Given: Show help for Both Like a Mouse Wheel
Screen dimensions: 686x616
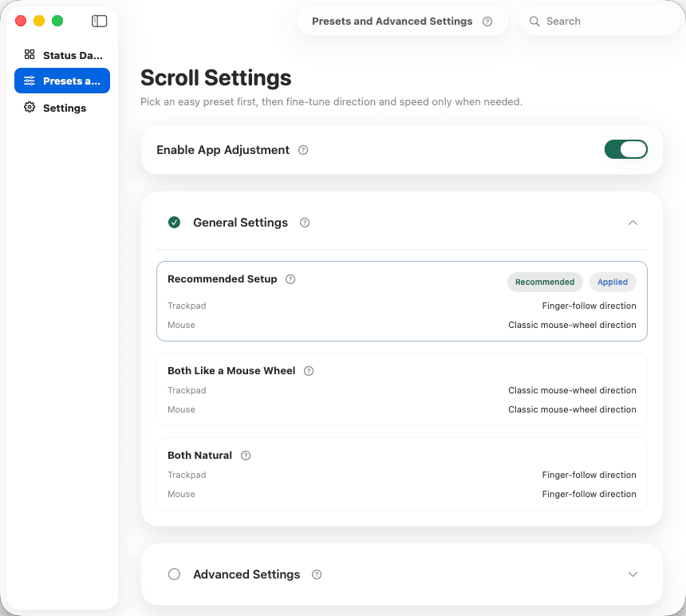Looking at the screenshot, I should (309, 371).
